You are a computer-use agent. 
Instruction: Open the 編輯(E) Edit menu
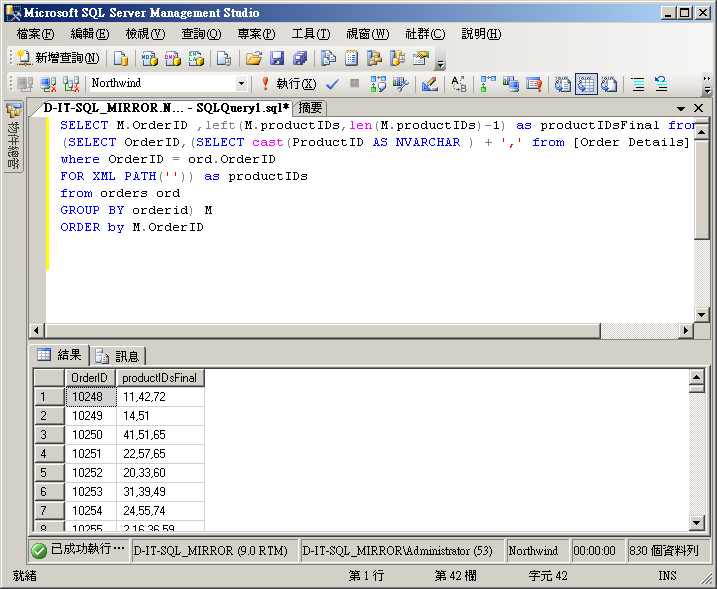[x=90, y=34]
